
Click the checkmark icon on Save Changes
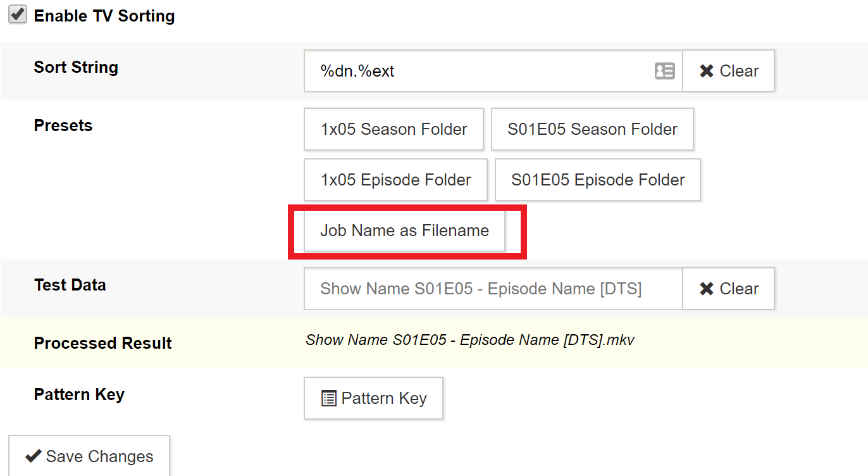tap(33, 456)
